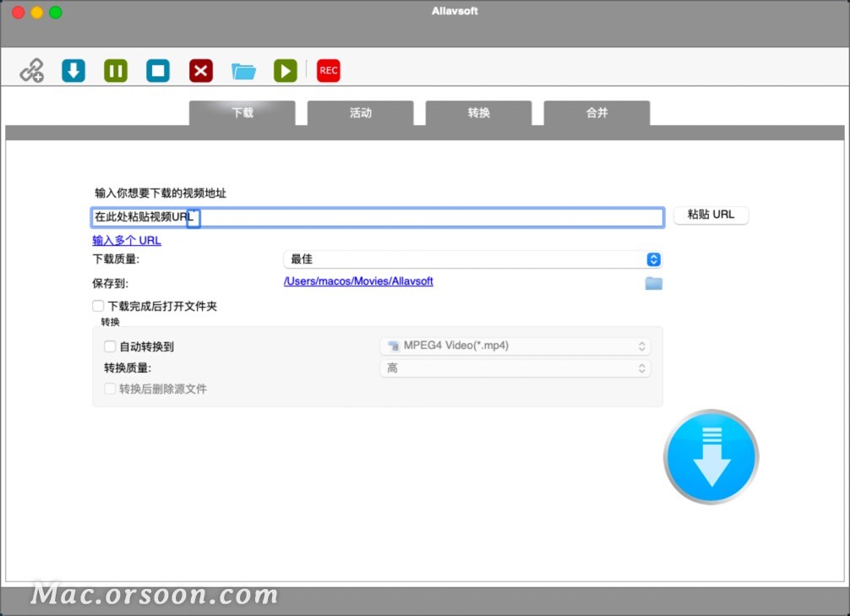Open the /Users/macos/Movies/Allavsoft path link
This screenshot has height=616, width=850.
point(358,281)
